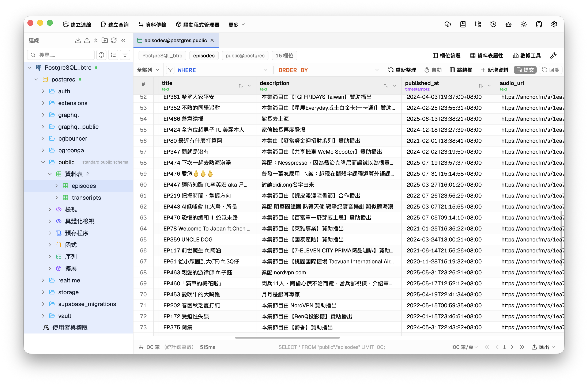Click the filter lines icon beside search
Screen dimensions: 588x385
pos(125,55)
